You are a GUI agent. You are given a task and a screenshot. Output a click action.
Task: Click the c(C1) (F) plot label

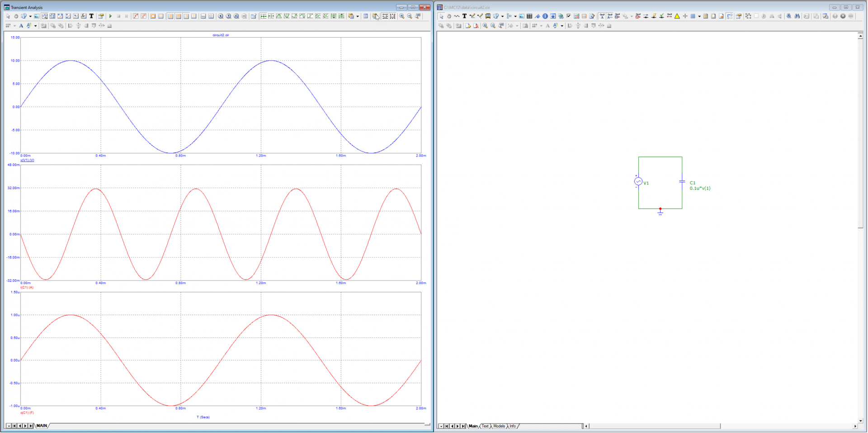27,413
